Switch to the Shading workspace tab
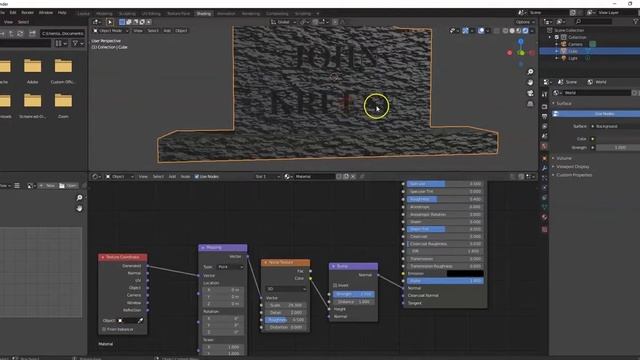The width and height of the screenshot is (640, 360). pos(204,13)
